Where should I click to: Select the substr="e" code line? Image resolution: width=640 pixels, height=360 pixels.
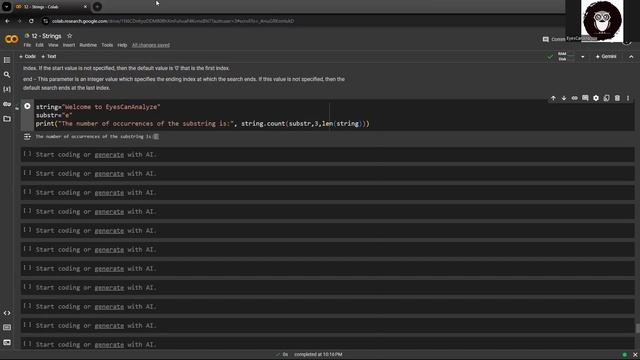[x=54, y=115]
